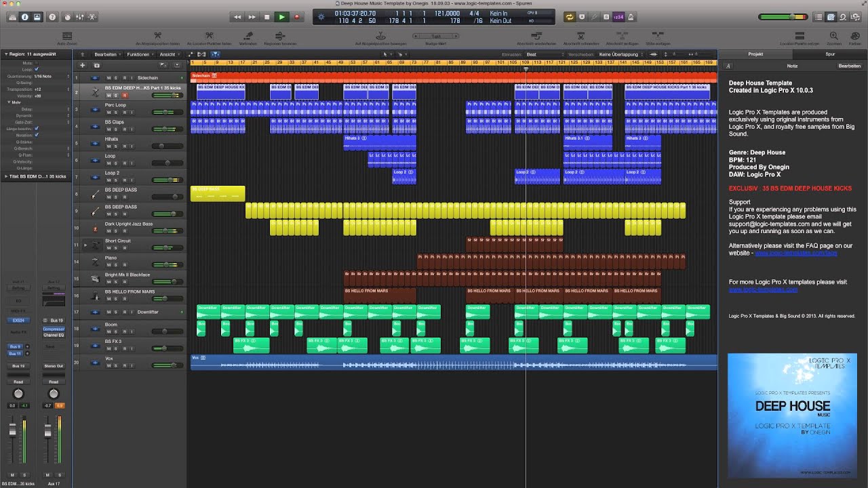Open the Ansicht menu
This screenshot has width=868, height=488.
coord(170,54)
